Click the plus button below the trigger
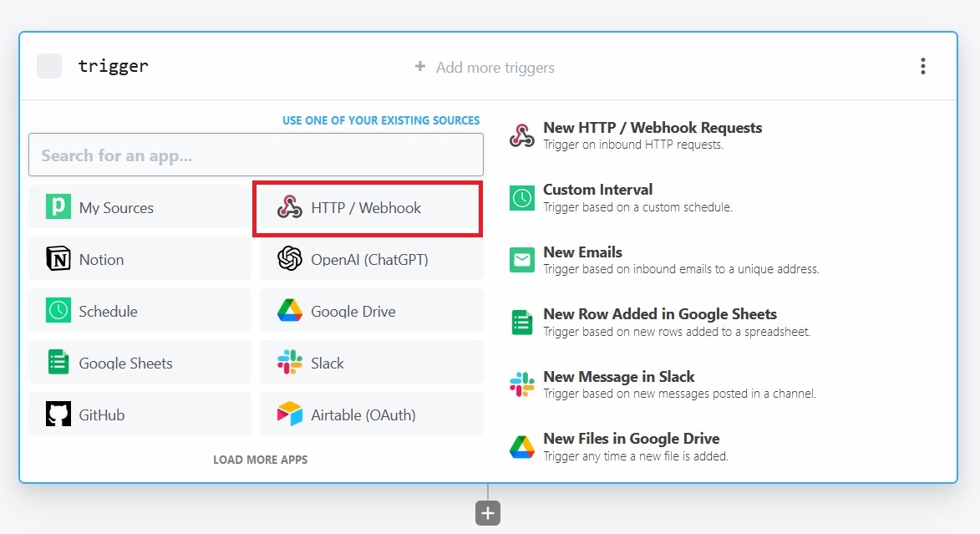 point(488,513)
